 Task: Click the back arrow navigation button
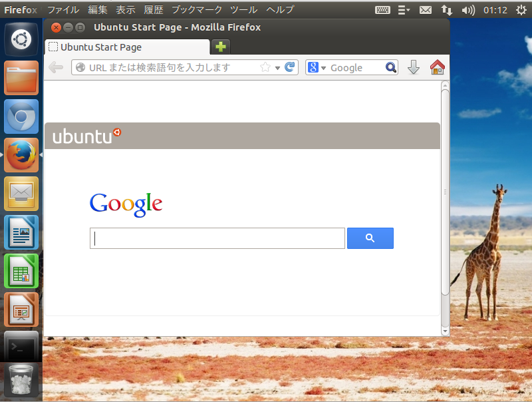(x=56, y=67)
